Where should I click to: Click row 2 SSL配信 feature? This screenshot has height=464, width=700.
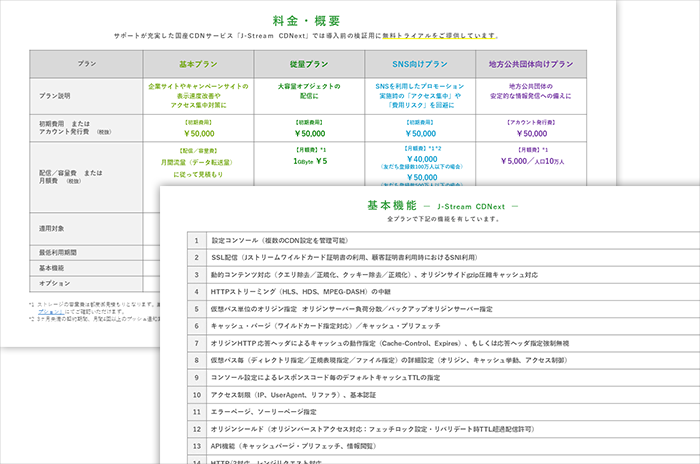click(x=344, y=257)
